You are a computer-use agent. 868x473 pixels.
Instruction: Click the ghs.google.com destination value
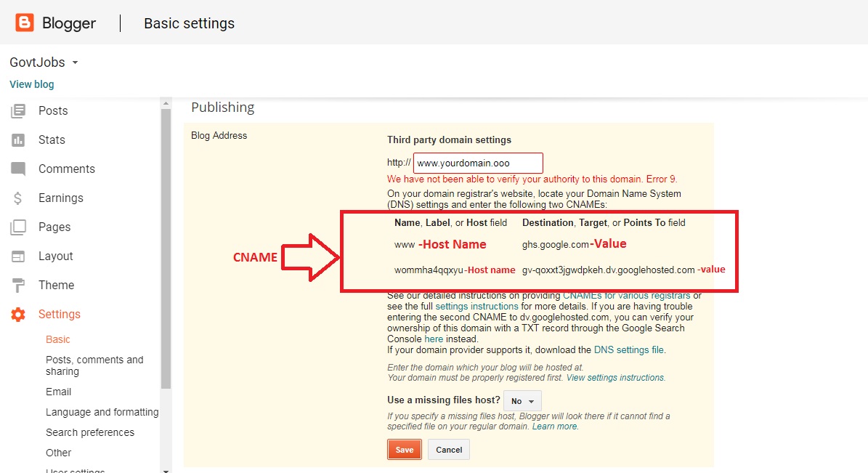pyautogui.click(x=555, y=245)
